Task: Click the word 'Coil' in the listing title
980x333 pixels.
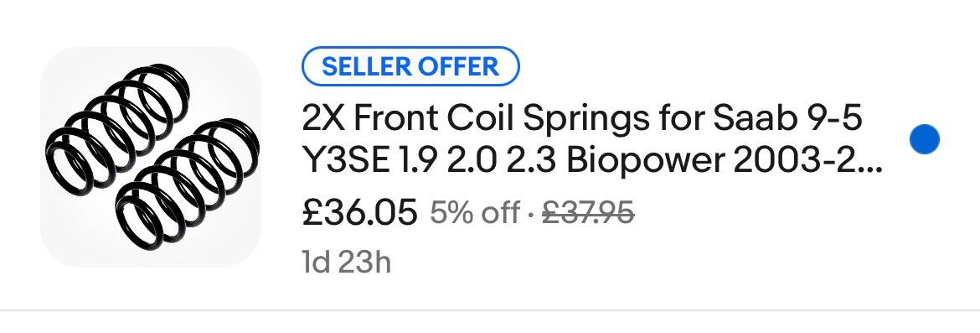Action: tap(482, 118)
